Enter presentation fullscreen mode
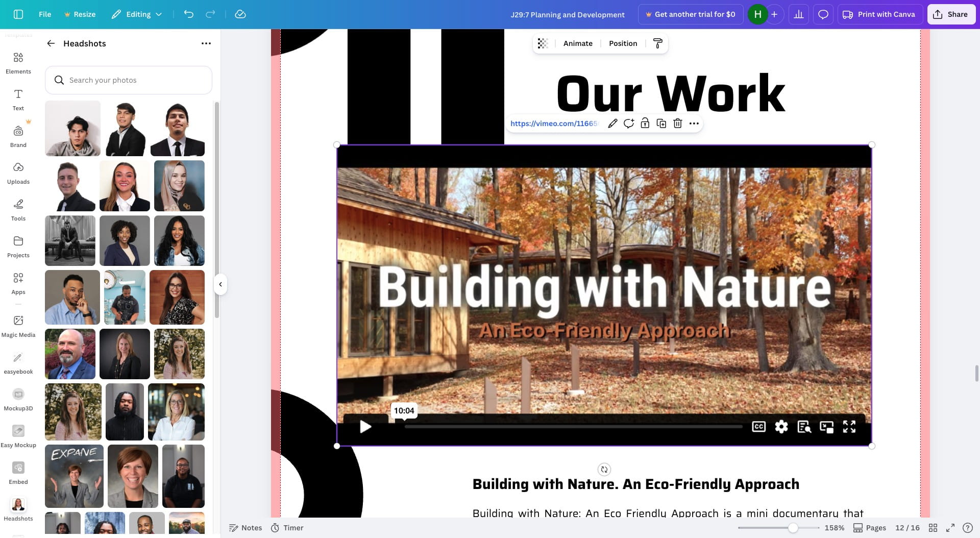This screenshot has height=538, width=980. 950,528
